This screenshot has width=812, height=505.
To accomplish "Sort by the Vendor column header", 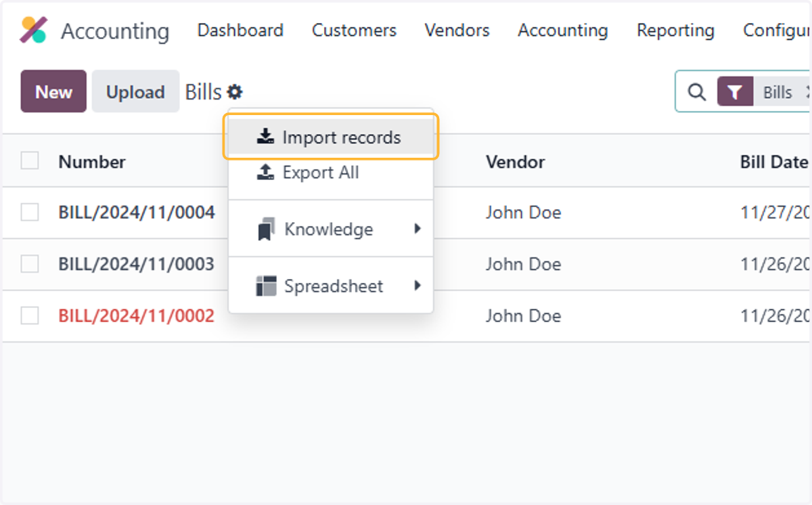I will 515,162.
